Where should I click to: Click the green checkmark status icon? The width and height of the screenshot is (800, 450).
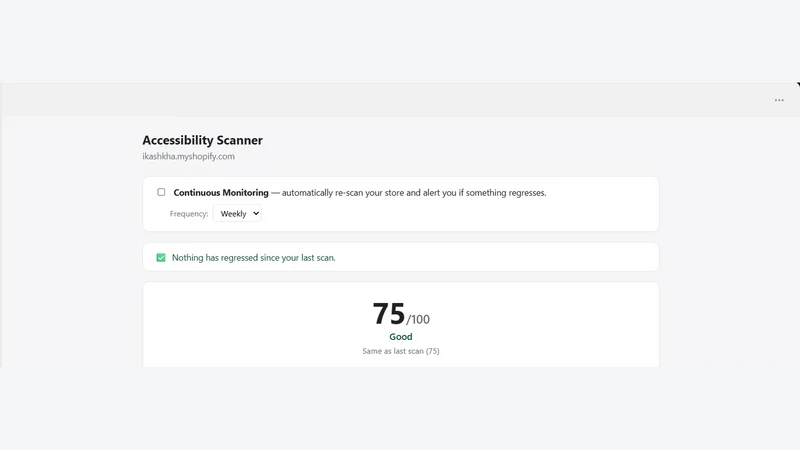coord(161,258)
